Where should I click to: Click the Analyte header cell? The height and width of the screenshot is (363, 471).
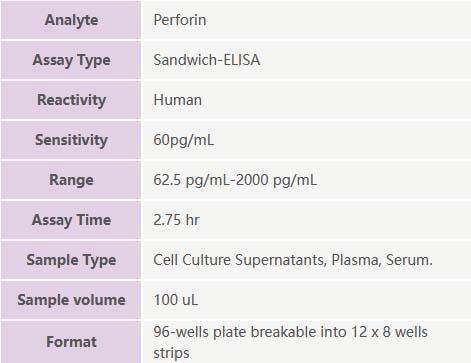point(71,20)
